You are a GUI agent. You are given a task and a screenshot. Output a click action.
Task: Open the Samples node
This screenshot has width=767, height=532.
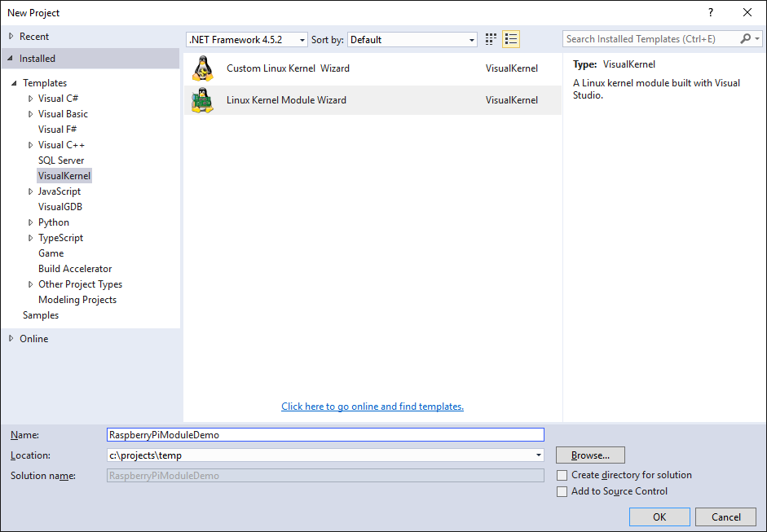click(x=41, y=315)
